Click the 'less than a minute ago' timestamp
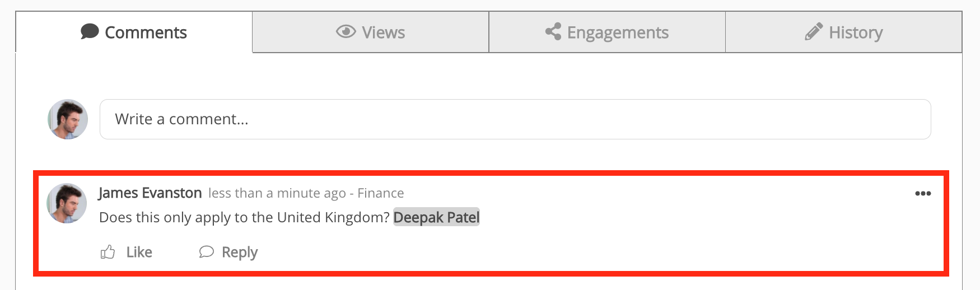The image size is (980, 290). pyautogui.click(x=277, y=193)
